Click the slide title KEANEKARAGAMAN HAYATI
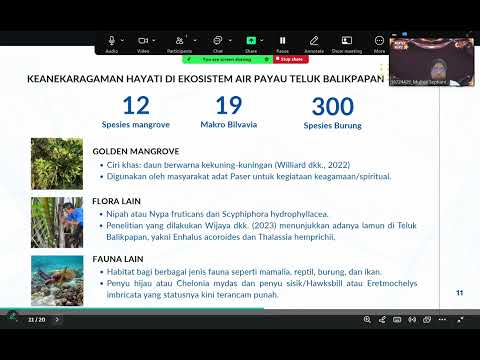This screenshot has width=480, height=360. coord(205,79)
